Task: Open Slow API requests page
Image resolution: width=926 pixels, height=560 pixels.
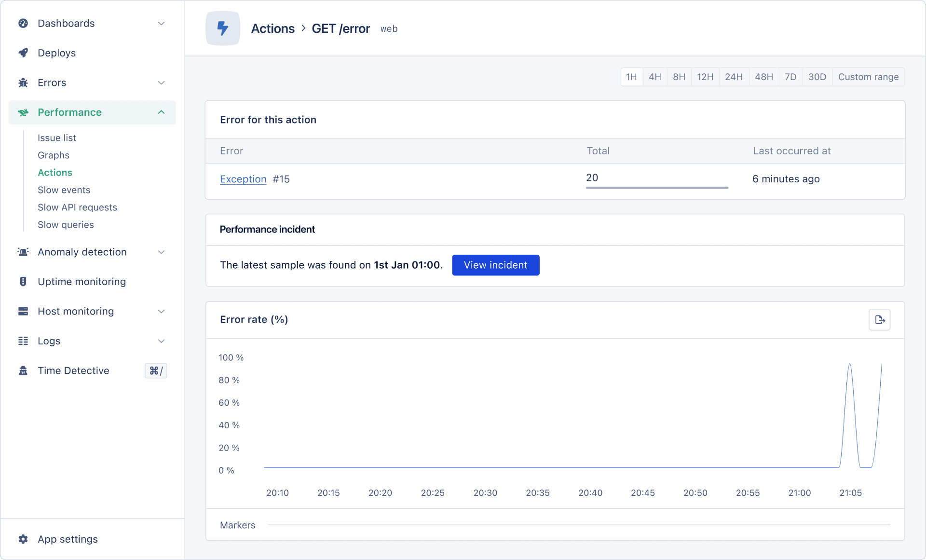Action: tap(77, 207)
